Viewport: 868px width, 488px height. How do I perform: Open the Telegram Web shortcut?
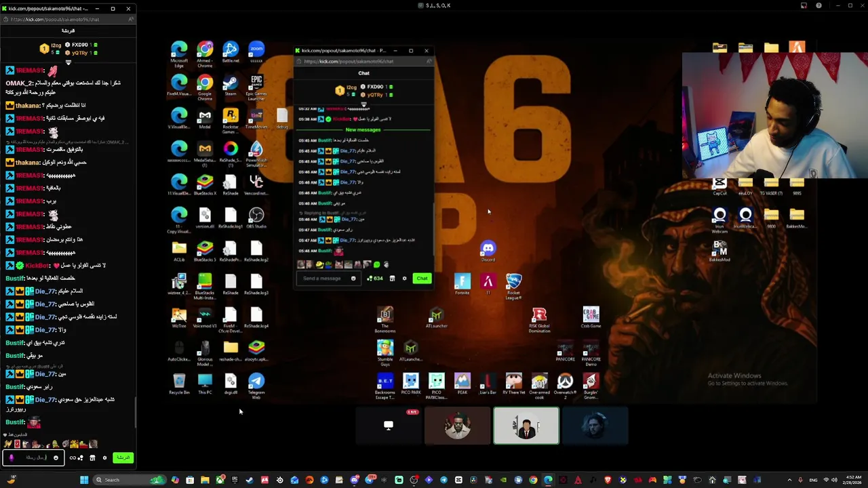point(256,385)
